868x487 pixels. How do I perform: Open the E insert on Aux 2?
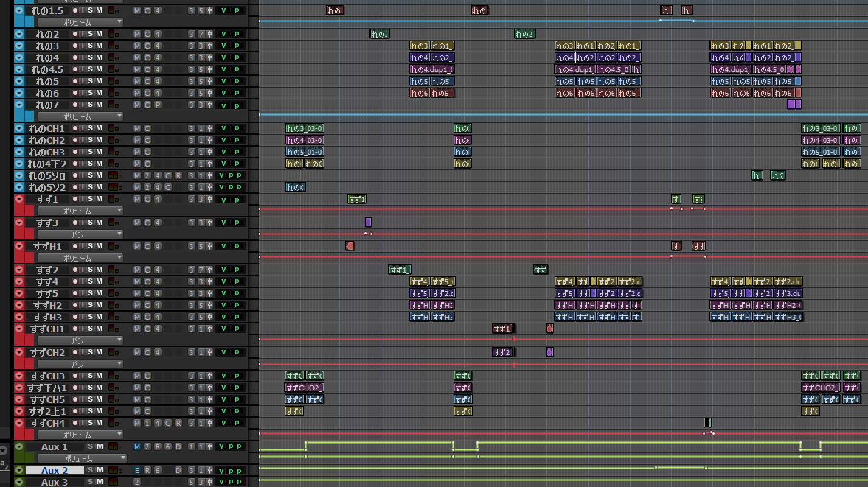coord(137,470)
